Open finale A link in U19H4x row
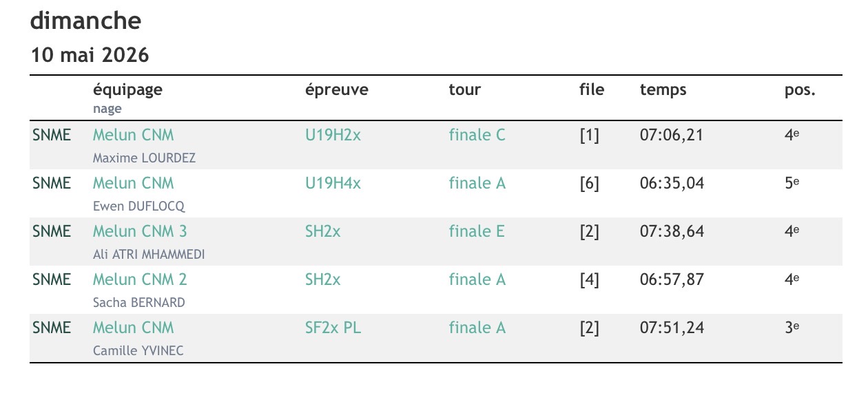This screenshot has height=393, width=868. [x=477, y=183]
